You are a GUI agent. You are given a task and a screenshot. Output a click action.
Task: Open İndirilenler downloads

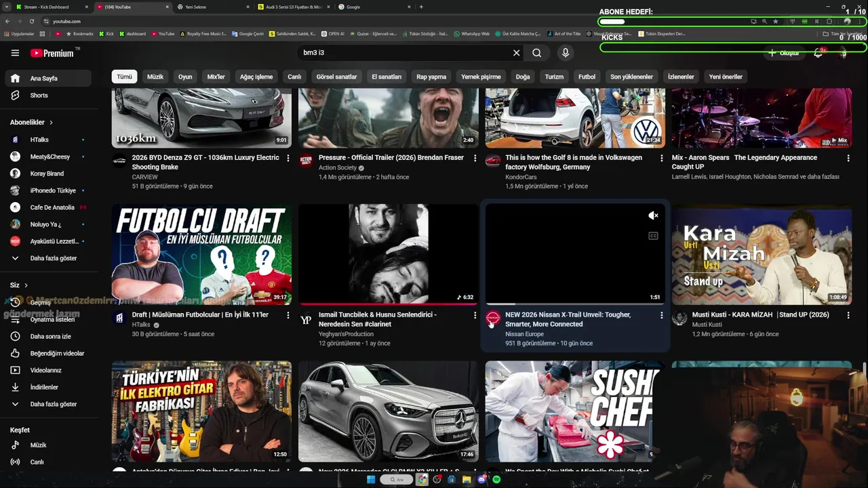pyautogui.click(x=47, y=387)
